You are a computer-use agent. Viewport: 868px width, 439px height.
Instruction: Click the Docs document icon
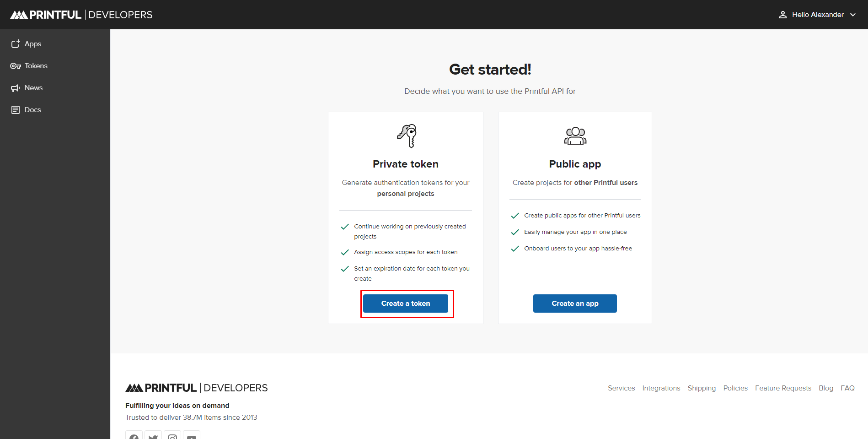[16, 110]
